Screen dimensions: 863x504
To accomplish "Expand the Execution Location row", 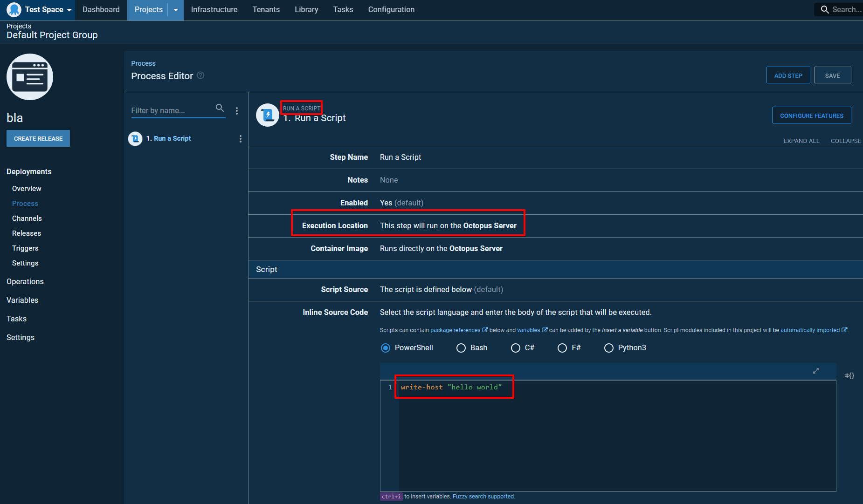I will point(555,226).
